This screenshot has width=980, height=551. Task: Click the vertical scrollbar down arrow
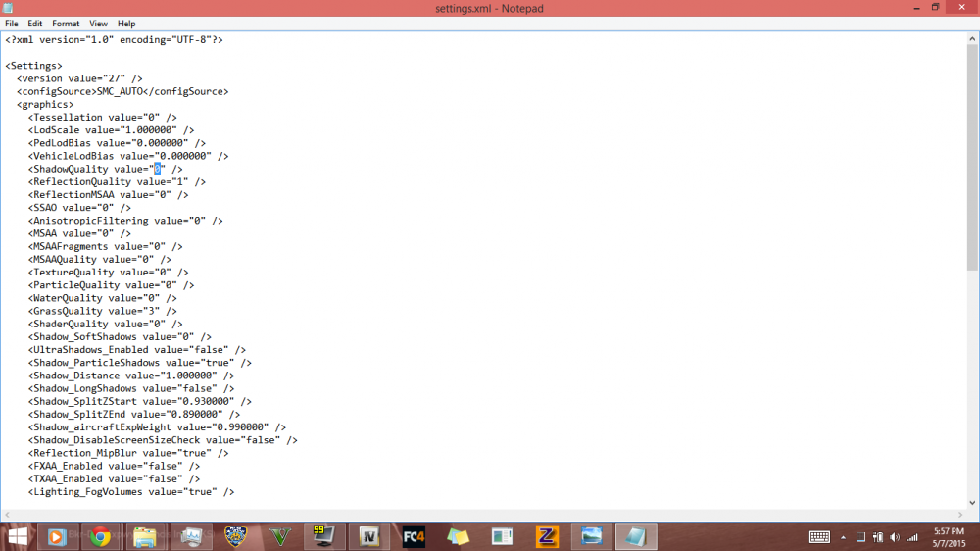tap(972, 502)
